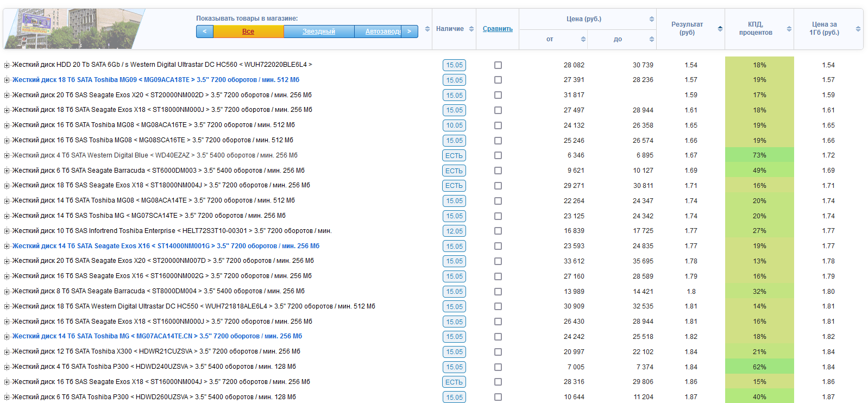Image resolution: width=868 pixels, height=403 pixels.
Task: Click 62% efficiency cell for Toshiba P300 4 Тб
Action: tap(759, 367)
